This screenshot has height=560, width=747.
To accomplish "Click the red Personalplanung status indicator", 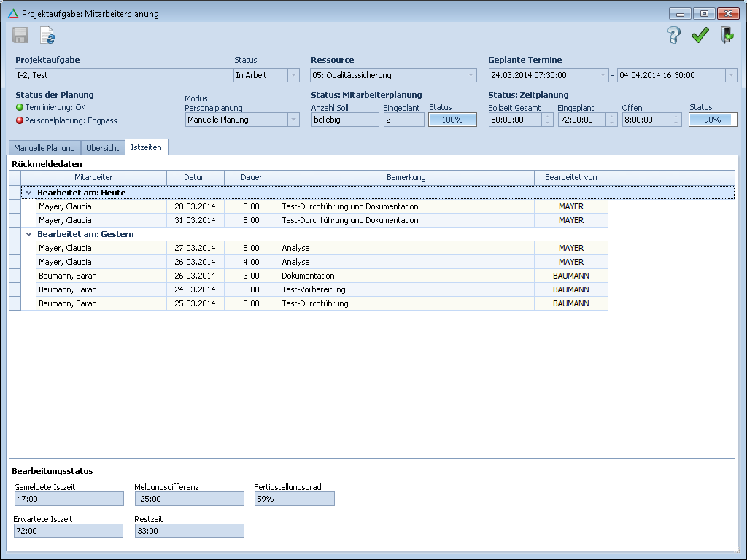I will pyautogui.click(x=20, y=120).
